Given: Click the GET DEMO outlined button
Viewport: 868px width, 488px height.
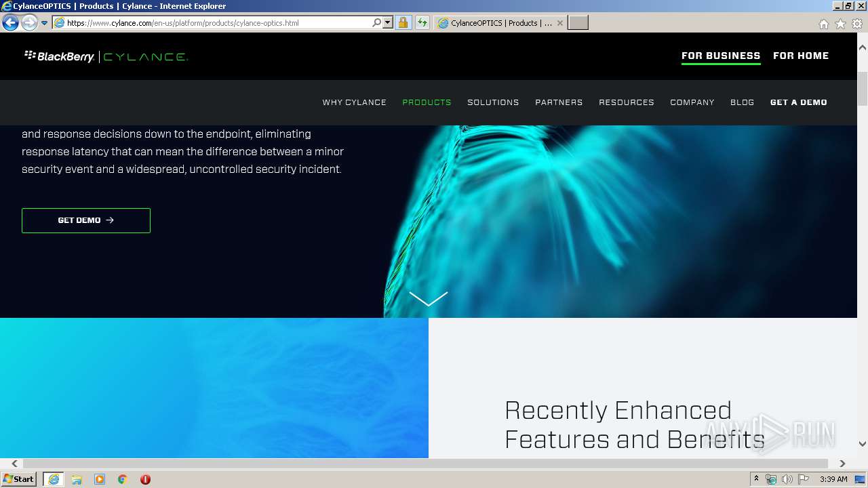Looking at the screenshot, I should tap(86, 220).
